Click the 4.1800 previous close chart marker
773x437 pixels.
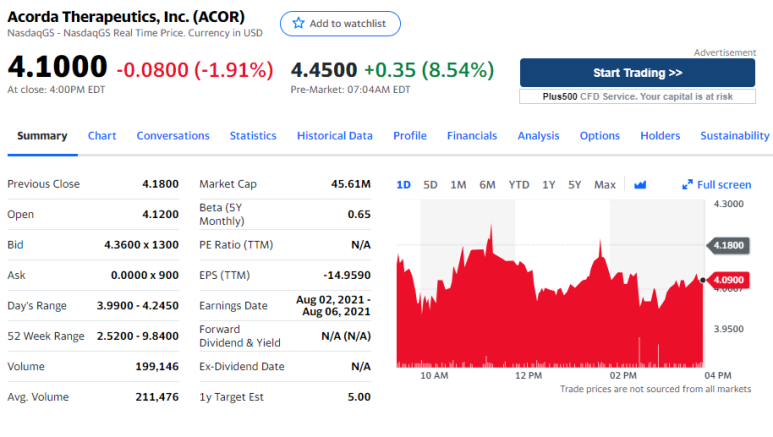pos(729,245)
